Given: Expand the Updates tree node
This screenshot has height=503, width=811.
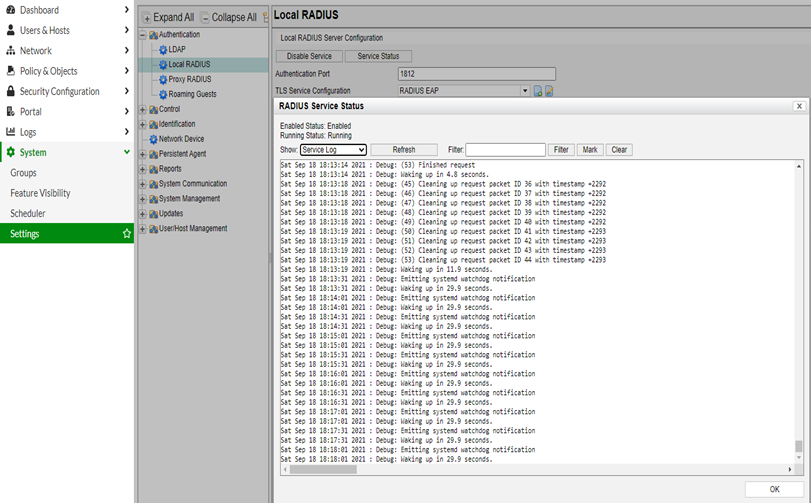Looking at the screenshot, I should (x=143, y=214).
